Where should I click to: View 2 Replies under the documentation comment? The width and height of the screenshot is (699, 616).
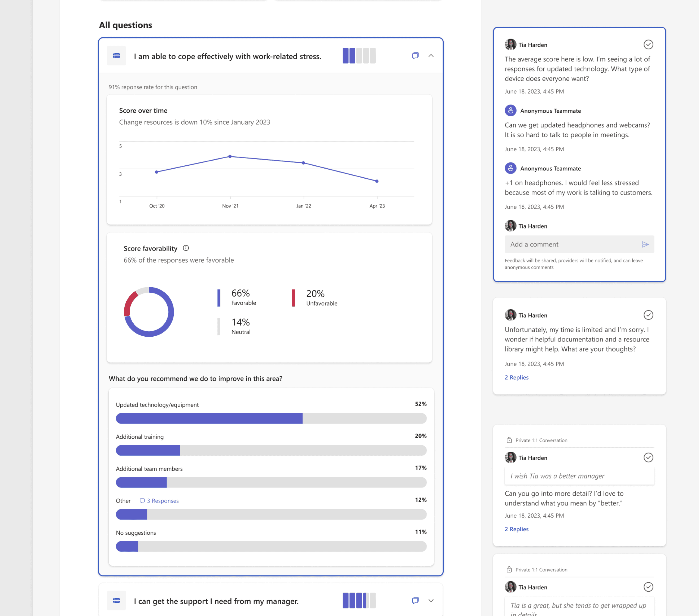[516, 377]
